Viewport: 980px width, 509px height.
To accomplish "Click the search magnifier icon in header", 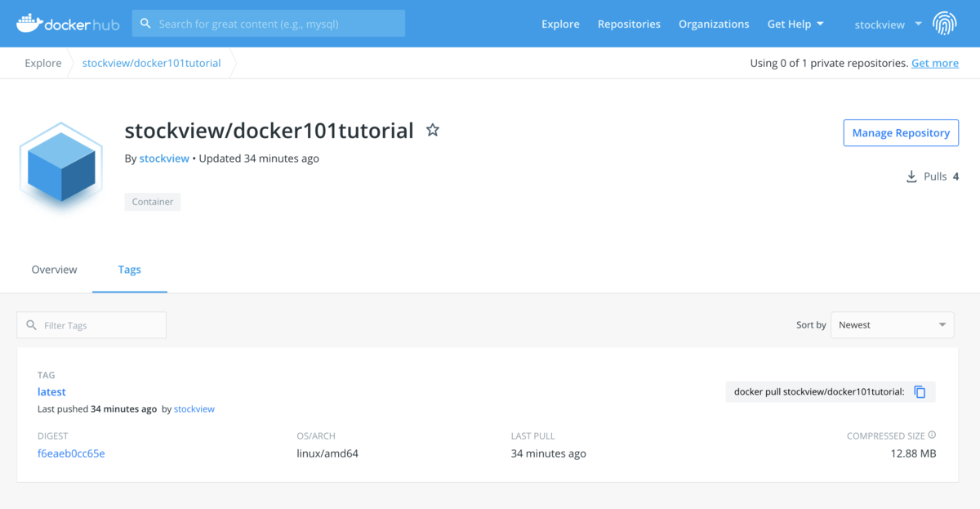I will 145,24.
